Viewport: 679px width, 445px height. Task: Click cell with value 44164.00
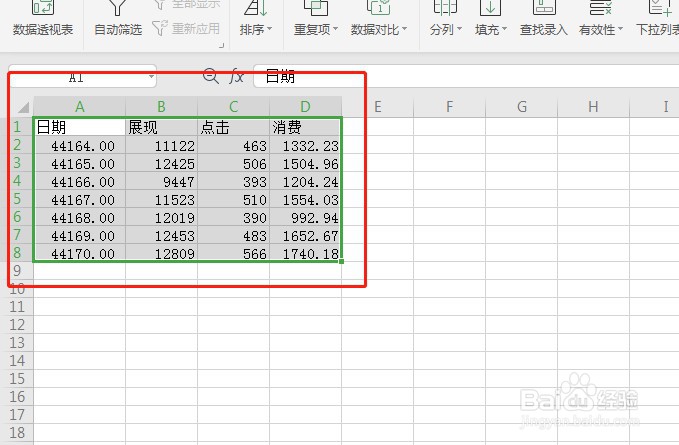click(79, 145)
